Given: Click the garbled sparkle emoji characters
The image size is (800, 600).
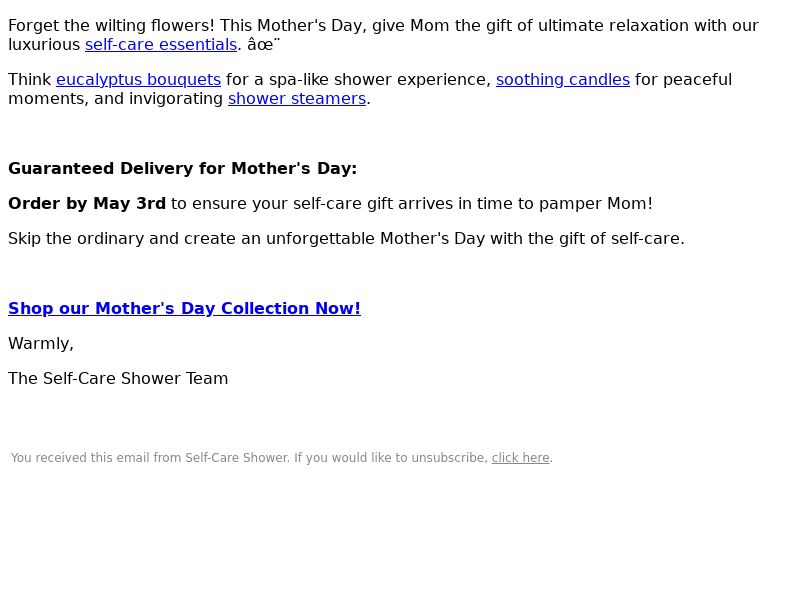Looking at the screenshot, I should pos(264,45).
